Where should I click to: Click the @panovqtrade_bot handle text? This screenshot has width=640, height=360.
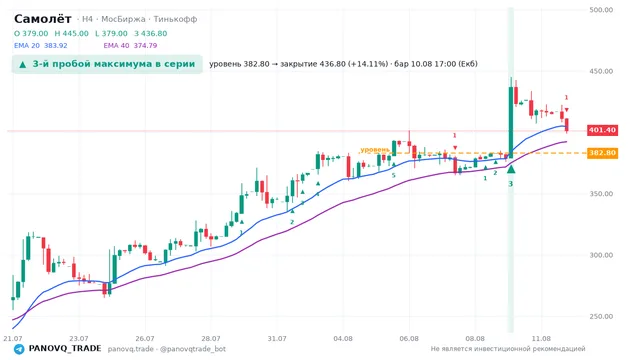tap(193, 349)
